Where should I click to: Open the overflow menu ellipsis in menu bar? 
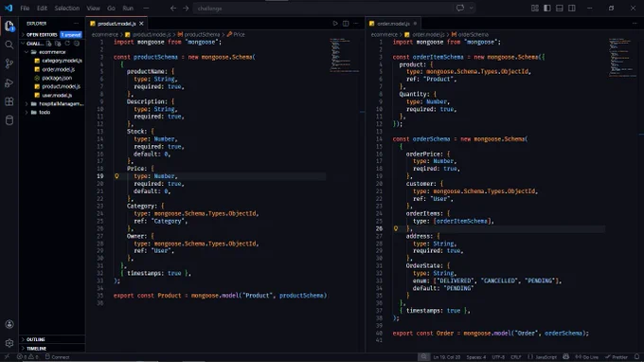pyautogui.click(x=146, y=9)
